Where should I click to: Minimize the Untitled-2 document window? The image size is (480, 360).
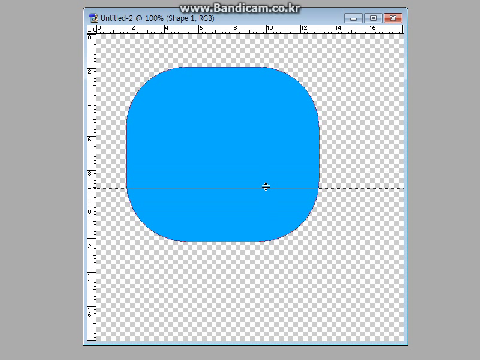[x=353, y=18]
